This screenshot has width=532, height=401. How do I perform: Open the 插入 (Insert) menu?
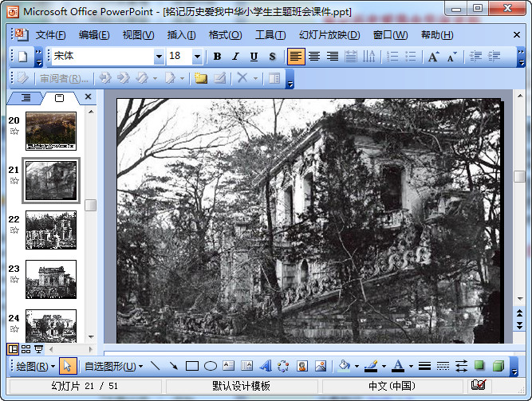[x=181, y=35]
